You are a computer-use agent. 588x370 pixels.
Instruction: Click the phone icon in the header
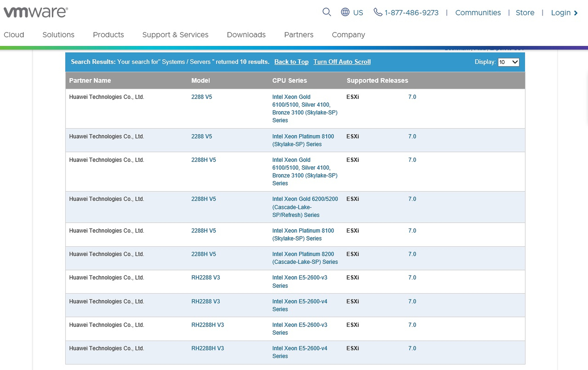coord(378,12)
